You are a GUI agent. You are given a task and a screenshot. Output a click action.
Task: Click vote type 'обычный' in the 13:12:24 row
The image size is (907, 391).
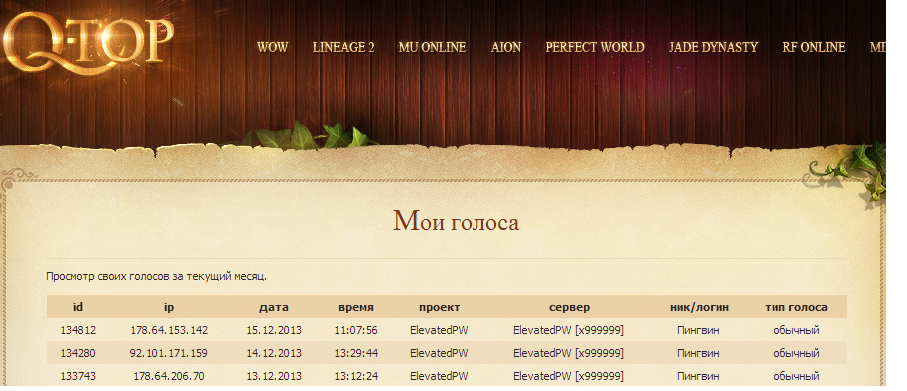click(797, 376)
